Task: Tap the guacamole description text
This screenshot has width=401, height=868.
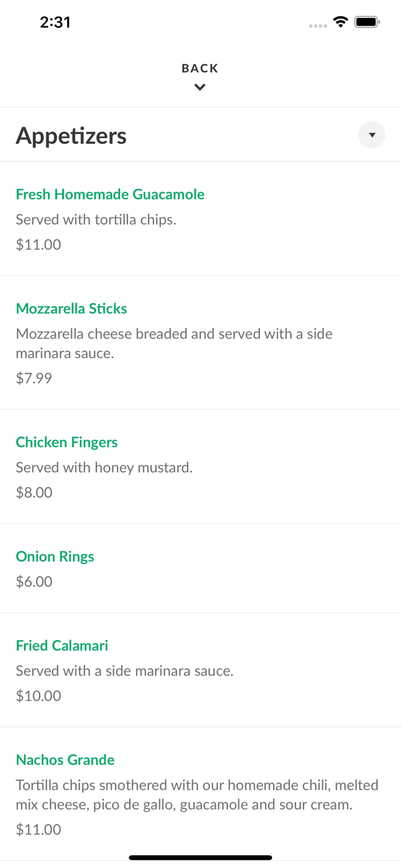Action: [x=96, y=219]
